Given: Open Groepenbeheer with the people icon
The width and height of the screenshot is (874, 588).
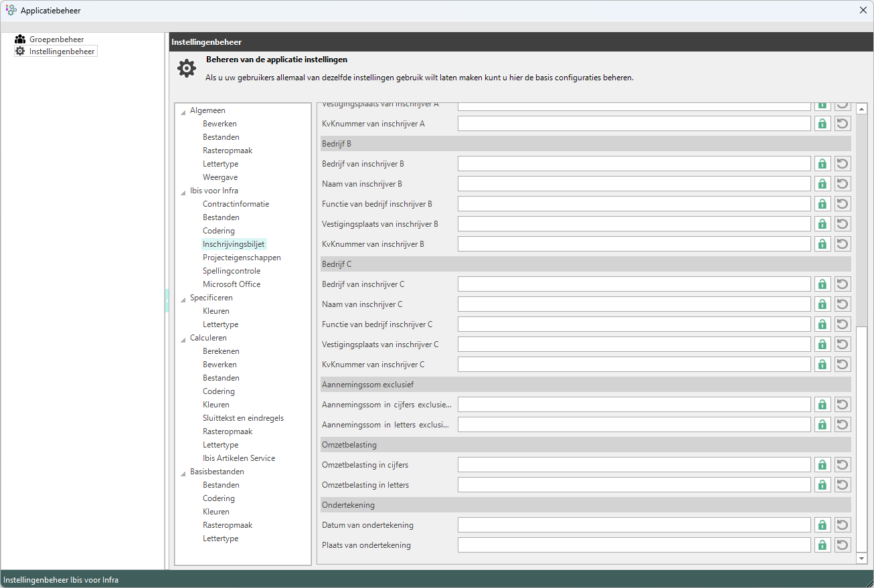Looking at the screenshot, I should [x=20, y=39].
